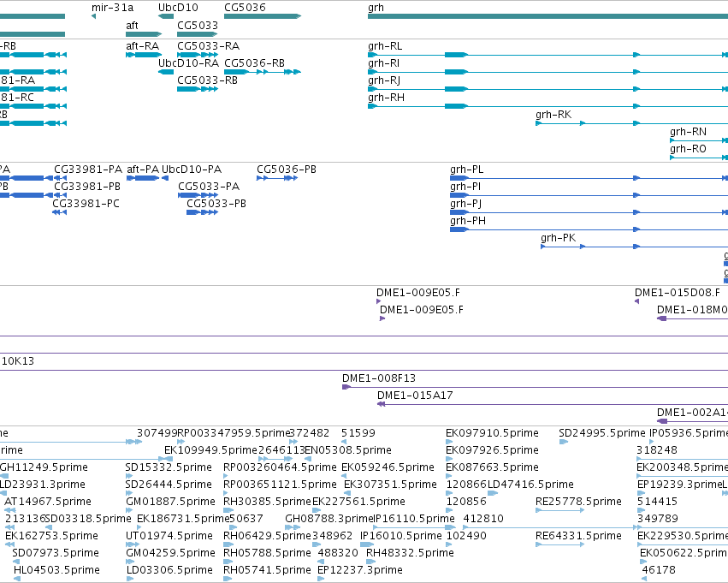
Task: Click protein aft-PA
Action: tap(143, 170)
